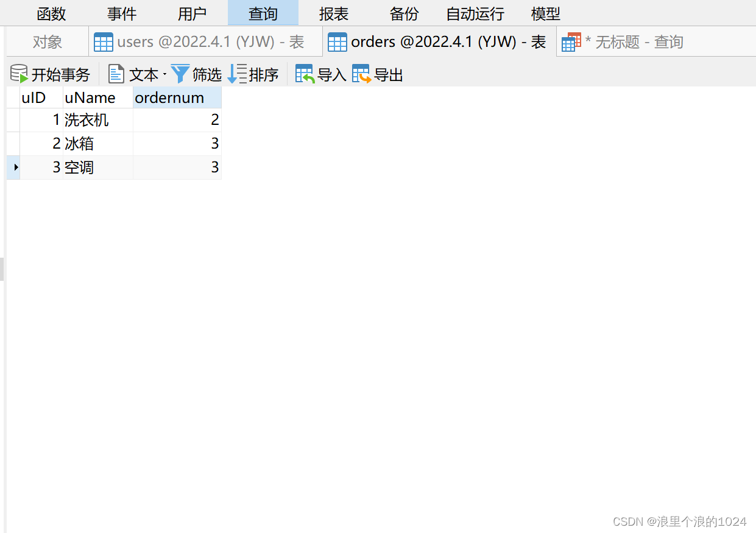Open the 报表 menu
The image size is (756, 533).
(334, 13)
